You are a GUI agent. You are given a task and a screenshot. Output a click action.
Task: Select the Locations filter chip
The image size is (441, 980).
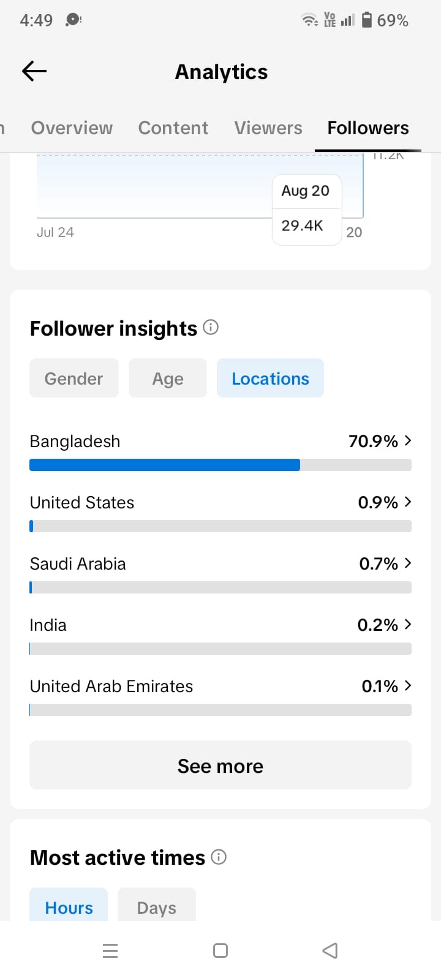270,378
